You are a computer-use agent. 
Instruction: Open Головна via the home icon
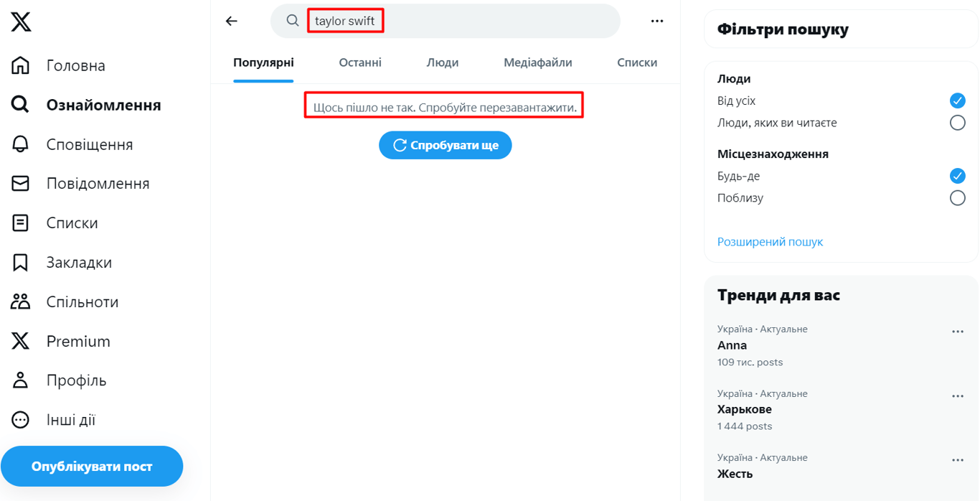tap(21, 65)
